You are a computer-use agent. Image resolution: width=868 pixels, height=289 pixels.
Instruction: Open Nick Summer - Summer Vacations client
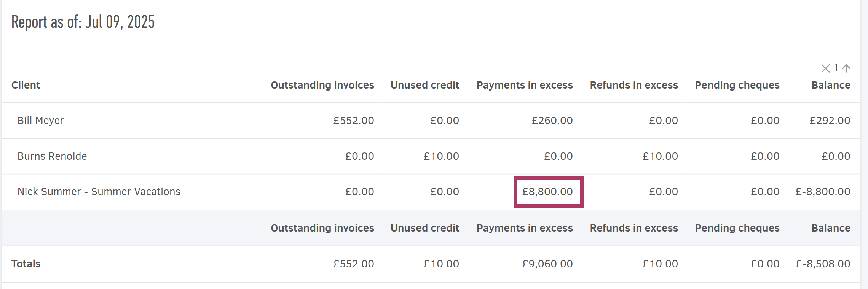click(99, 192)
